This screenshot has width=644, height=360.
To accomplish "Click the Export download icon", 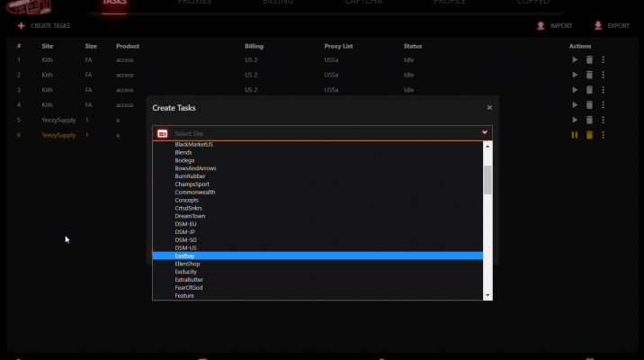I will 598,26.
